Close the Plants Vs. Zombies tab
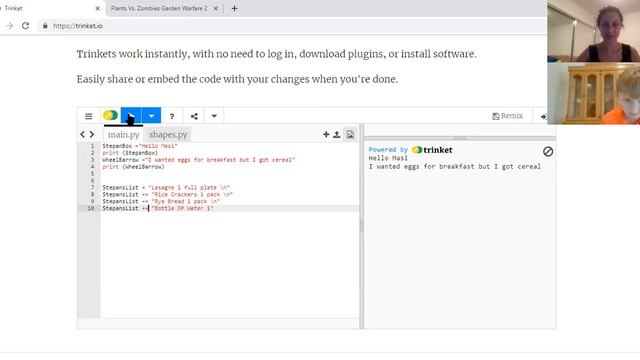Image resolution: width=640 pixels, height=360 pixels. point(216,8)
